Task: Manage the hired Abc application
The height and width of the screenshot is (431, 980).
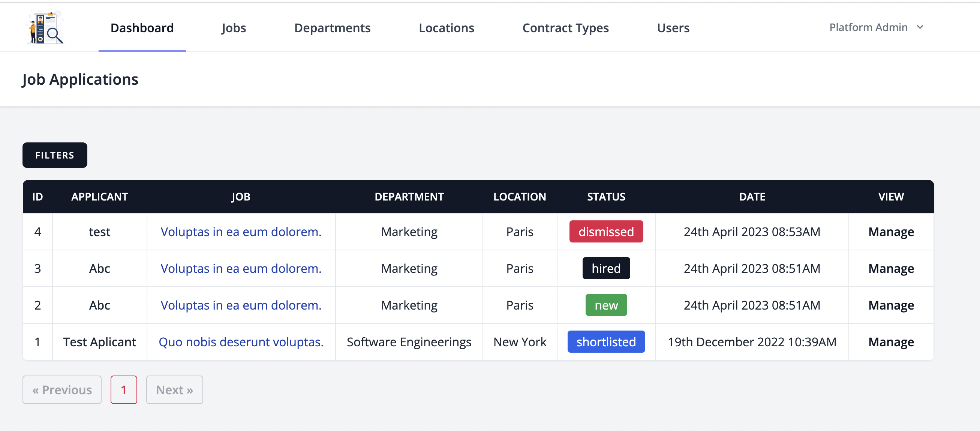Action: pyautogui.click(x=891, y=269)
